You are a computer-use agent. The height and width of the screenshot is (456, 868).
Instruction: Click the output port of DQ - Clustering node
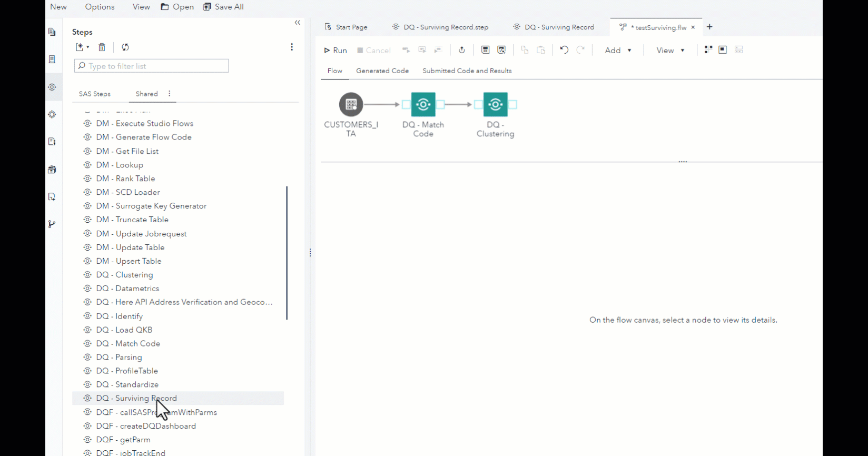click(512, 104)
